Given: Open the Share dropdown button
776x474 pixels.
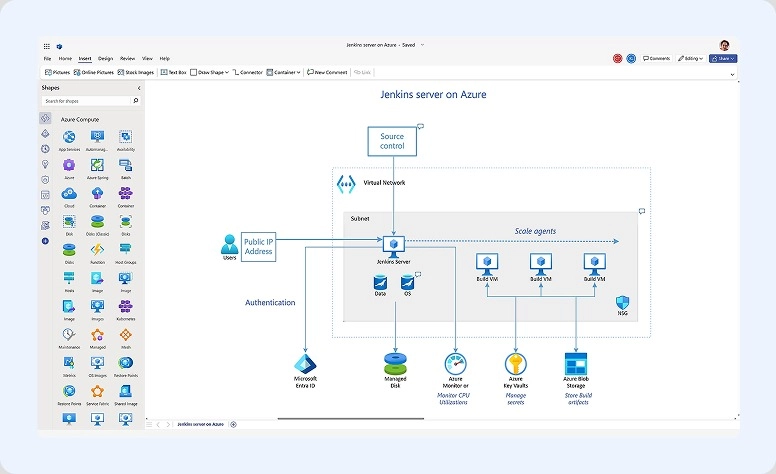Looking at the screenshot, I should coord(723,58).
